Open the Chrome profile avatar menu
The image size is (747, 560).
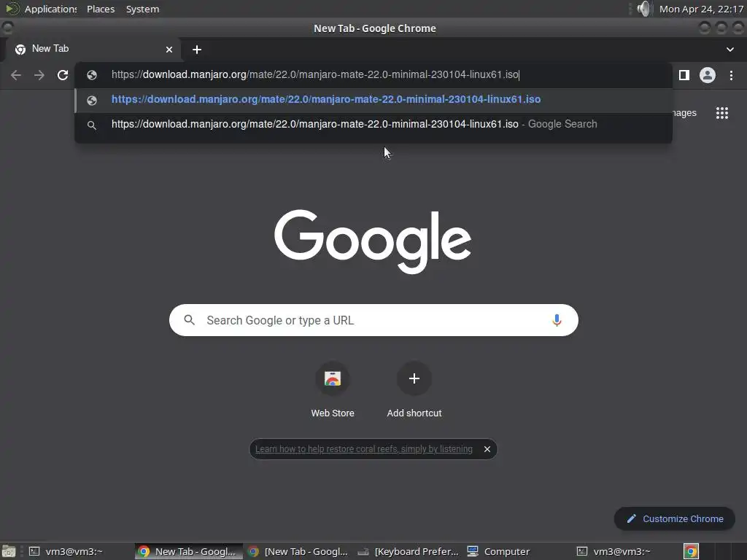708,75
